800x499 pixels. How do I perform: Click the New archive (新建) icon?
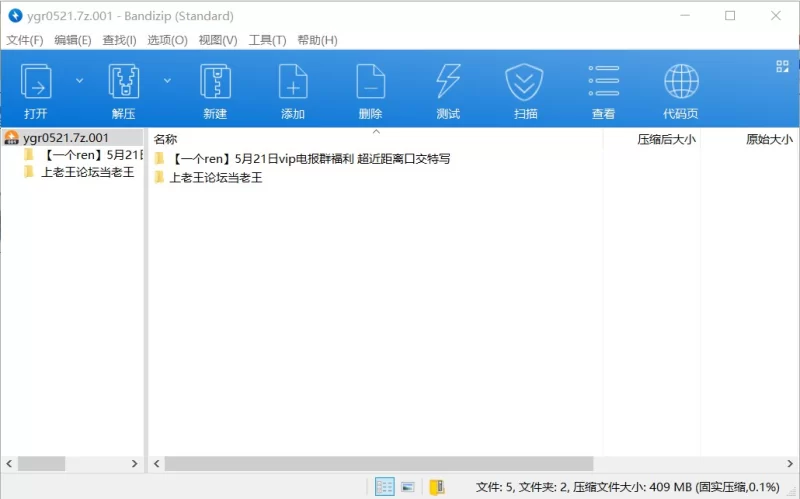click(215, 82)
